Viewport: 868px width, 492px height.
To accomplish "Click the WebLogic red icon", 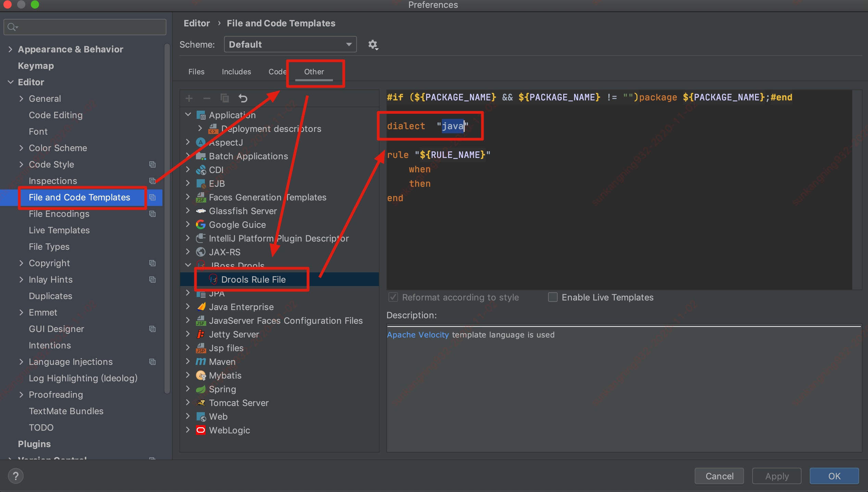I will pyautogui.click(x=201, y=430).
